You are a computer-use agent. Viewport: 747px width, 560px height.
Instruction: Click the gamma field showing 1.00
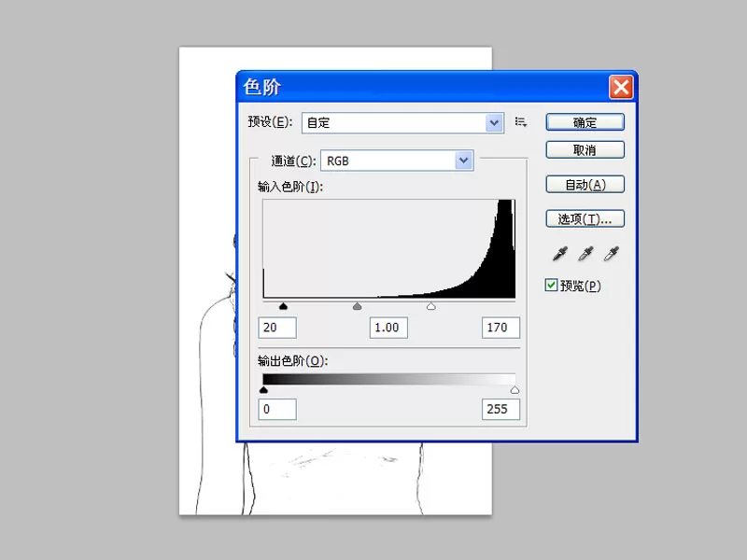point(388,328)
